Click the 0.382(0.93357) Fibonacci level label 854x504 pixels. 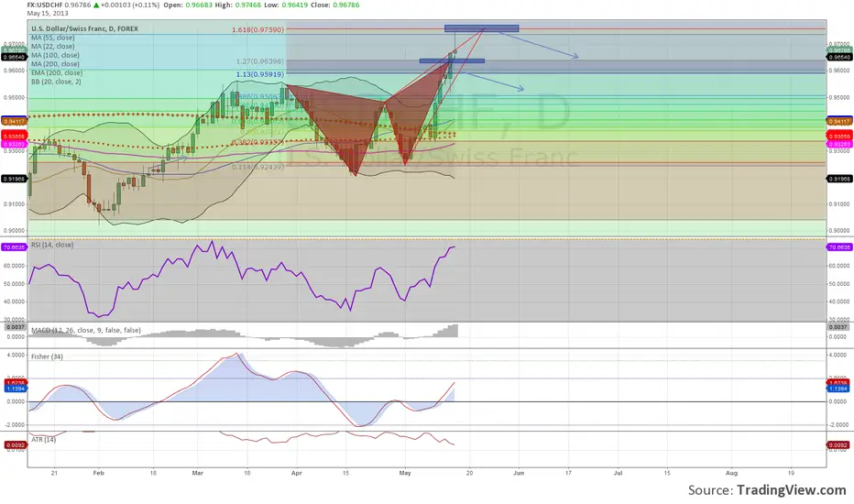pyautogui.click(x=257, y=142)
